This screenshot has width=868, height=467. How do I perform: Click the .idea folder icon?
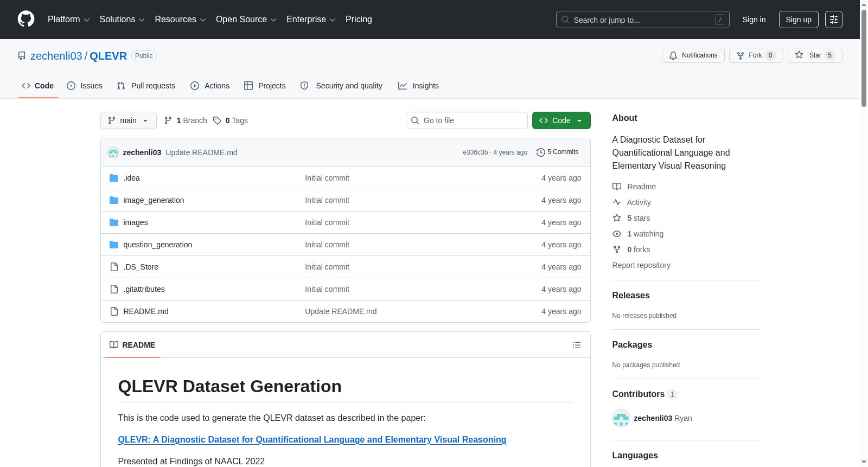point(114,178)
